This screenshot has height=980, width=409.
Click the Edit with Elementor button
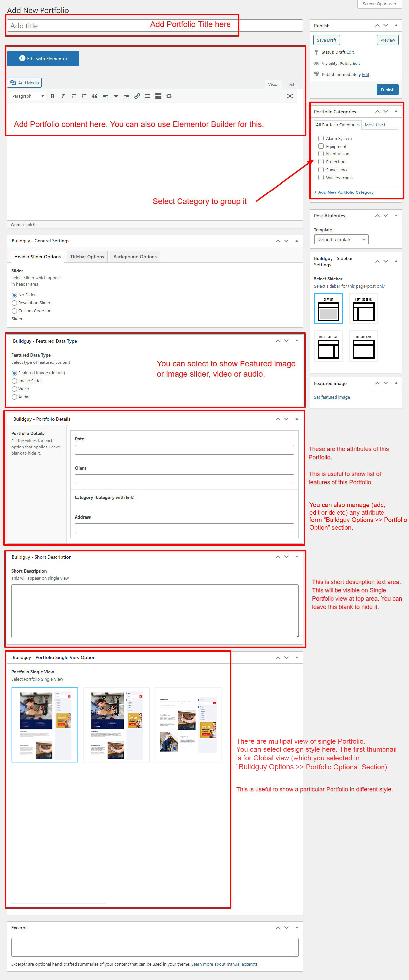[x=43, y=59]
